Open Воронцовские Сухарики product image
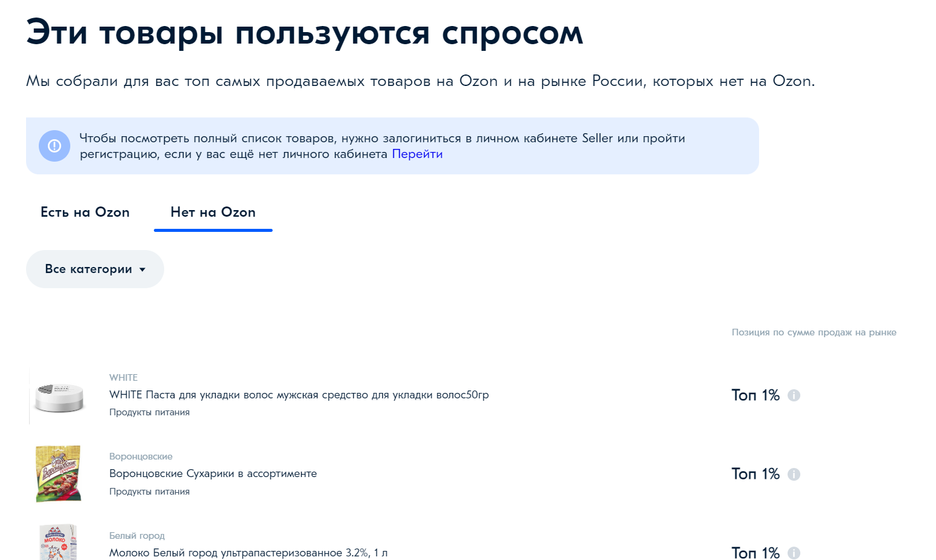Image resolution: width=936 pixels, height=560 pixels. [58, 474]
